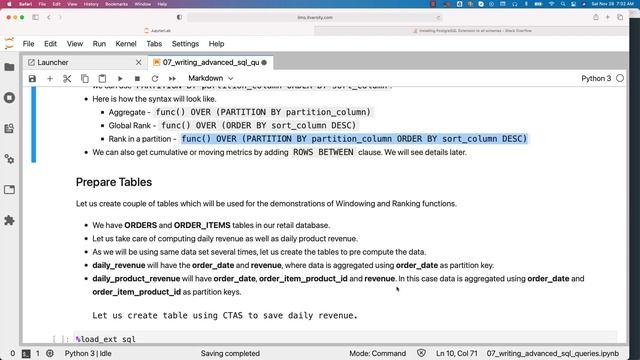Open the Run menu in JupyterLab

click(99, 44)
